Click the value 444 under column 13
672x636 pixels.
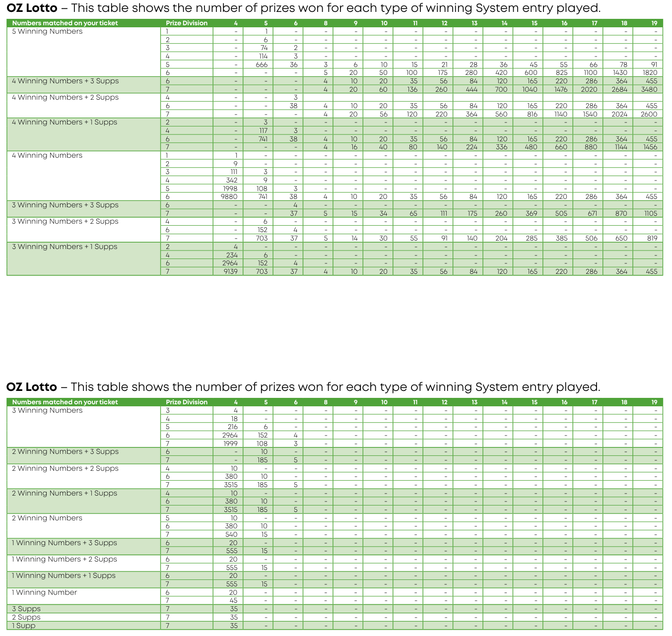point(471,89)
